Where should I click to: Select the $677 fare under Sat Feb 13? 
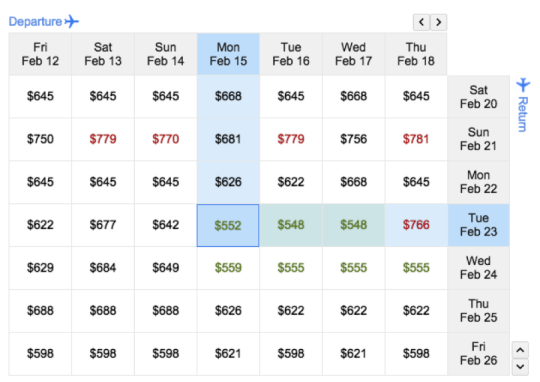coord(103,225)
